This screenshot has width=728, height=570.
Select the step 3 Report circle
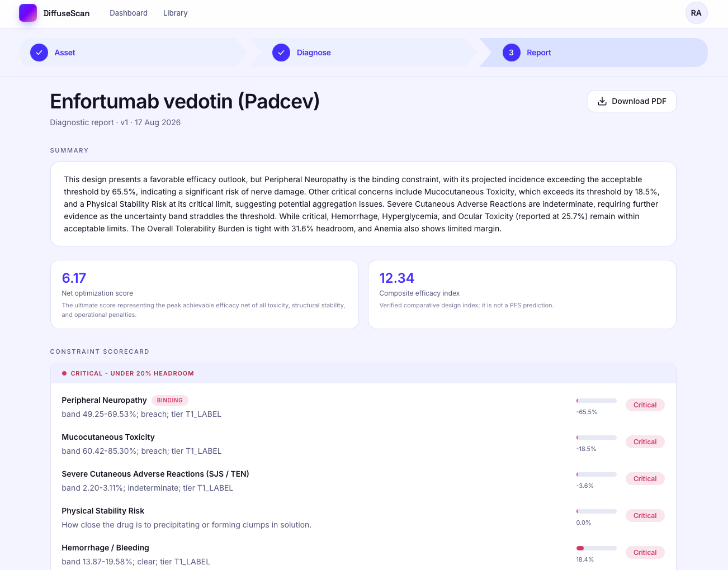[x=511, y=53]
